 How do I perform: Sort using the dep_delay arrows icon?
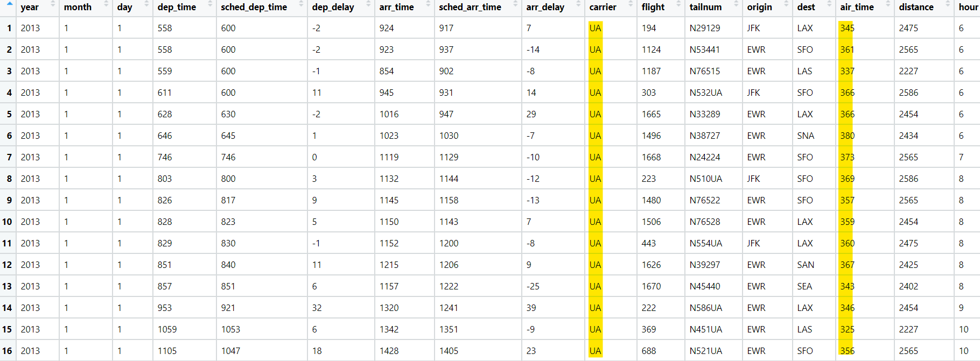(x=368, y=4)
